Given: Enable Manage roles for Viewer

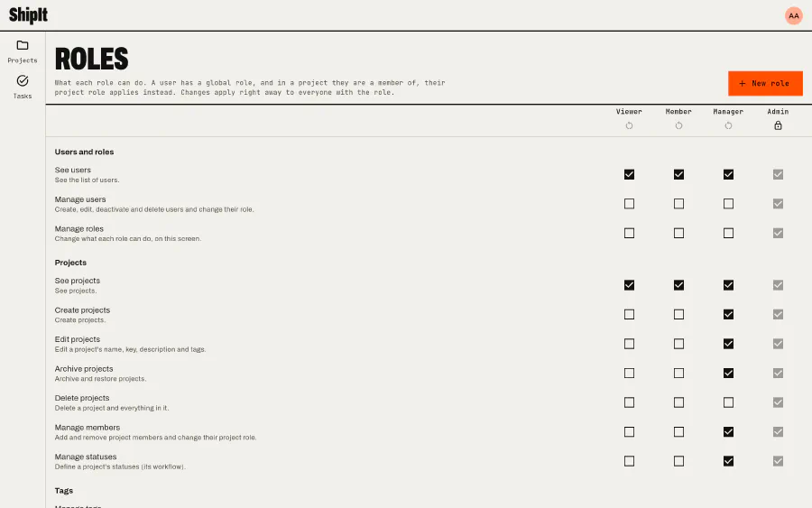Looking at the screenshot, I should [629, 233].
